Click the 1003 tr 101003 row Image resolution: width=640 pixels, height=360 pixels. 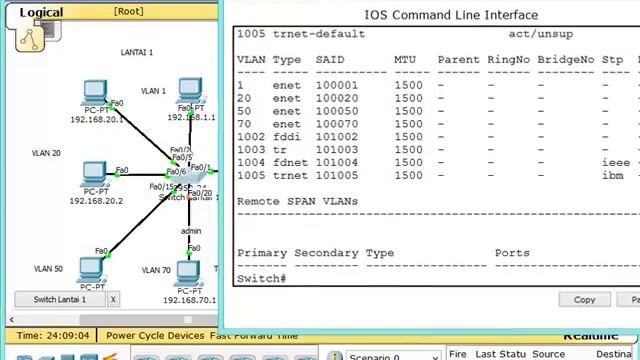coord(438,150)
